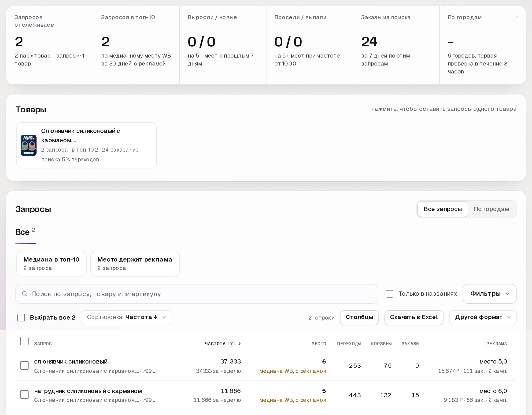Click the 'МЕСТО' column header
Viewport: 532px width, 415px height.
[x=319, y=344]
